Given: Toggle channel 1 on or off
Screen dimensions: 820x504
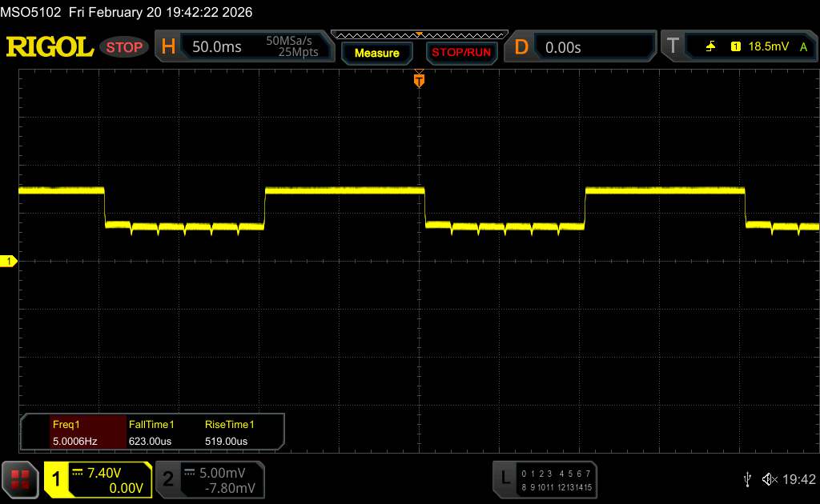Looking at the screenshot, I should pyautogui.click(x=98, y=479).
